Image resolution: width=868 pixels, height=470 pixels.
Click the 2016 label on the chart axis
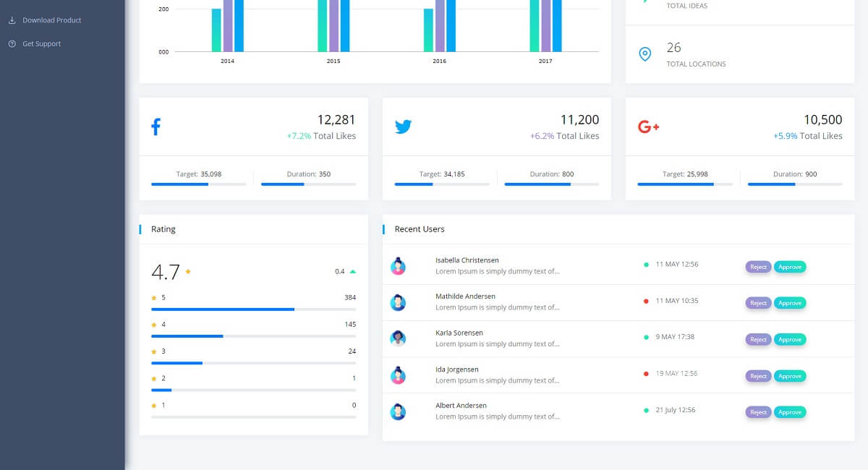[x=440, y=61]
